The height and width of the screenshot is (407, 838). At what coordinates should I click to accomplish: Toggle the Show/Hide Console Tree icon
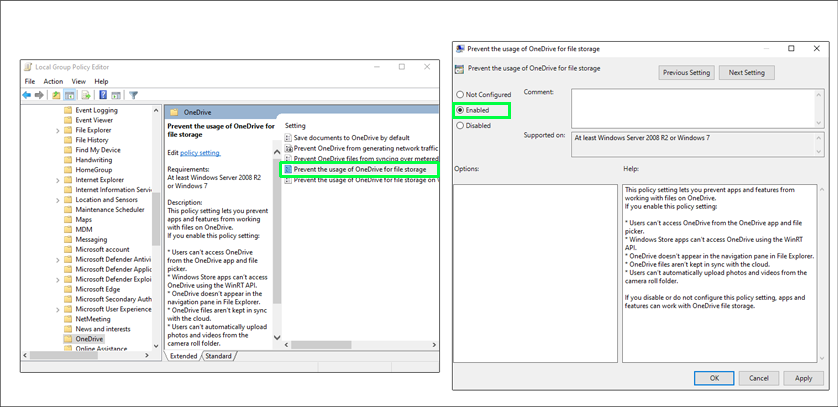[69, 96]
